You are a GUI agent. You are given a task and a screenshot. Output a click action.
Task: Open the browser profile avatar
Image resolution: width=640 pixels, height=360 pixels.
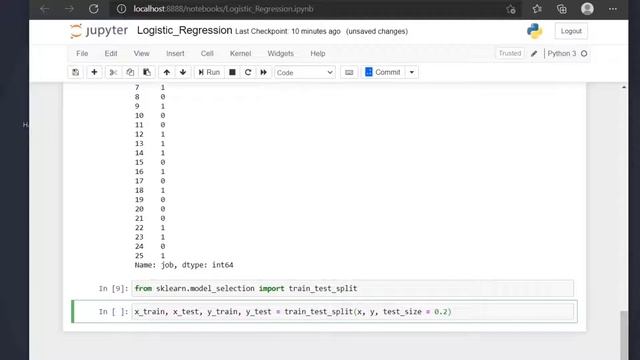(587, 9)
